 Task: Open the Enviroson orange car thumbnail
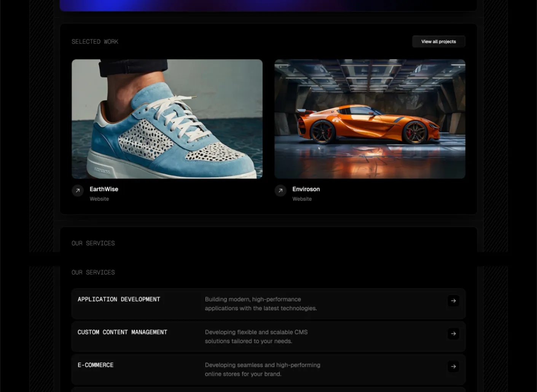click(x=370, y=119)
